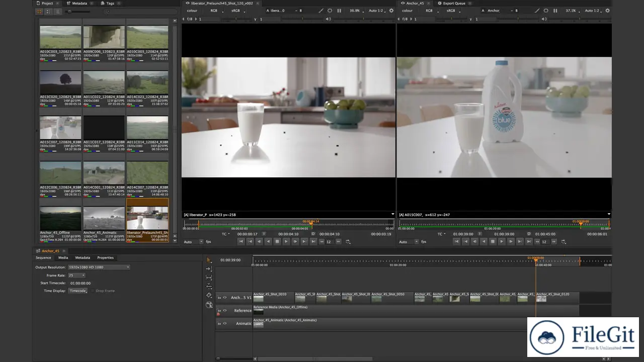Pause updates in the liberator viewer
This screenshot has width=644, height=362.
click(339, 11)
